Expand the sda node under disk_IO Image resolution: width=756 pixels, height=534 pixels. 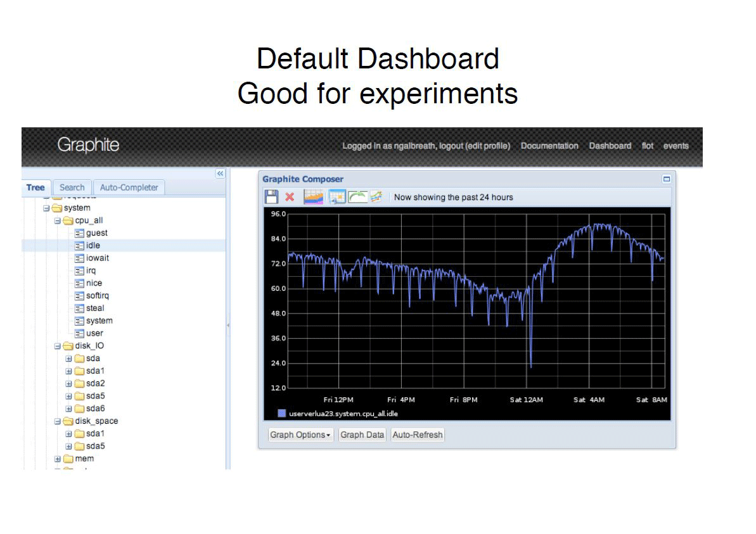pyautogui.click(x=68, y=359)
